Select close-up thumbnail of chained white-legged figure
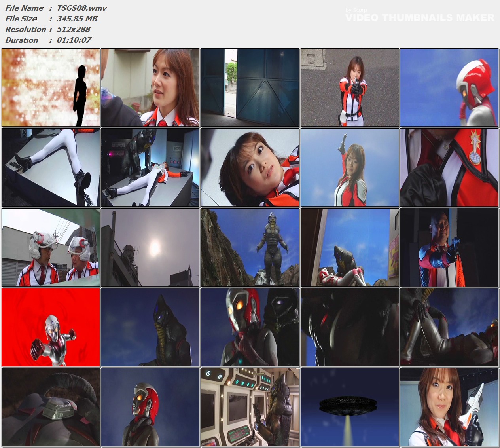Image resolution: width=500 pixels, height=448 pixels. click(x=51, y=167)
